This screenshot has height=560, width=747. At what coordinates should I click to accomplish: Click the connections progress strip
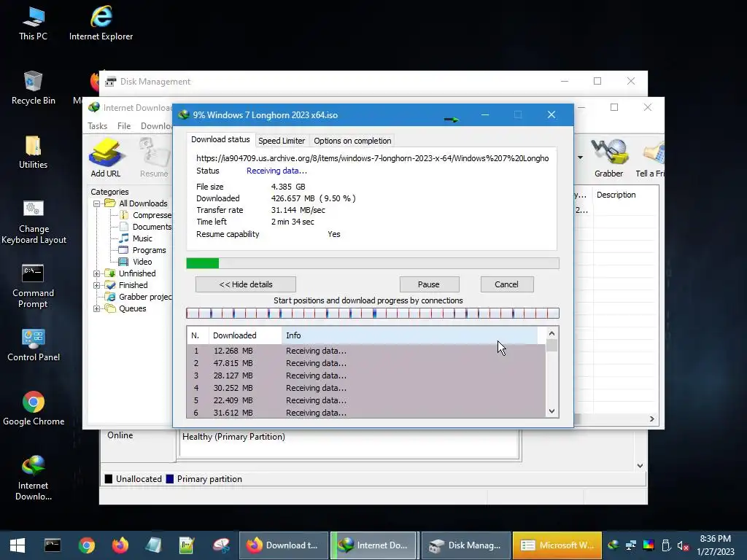point(373,314)
